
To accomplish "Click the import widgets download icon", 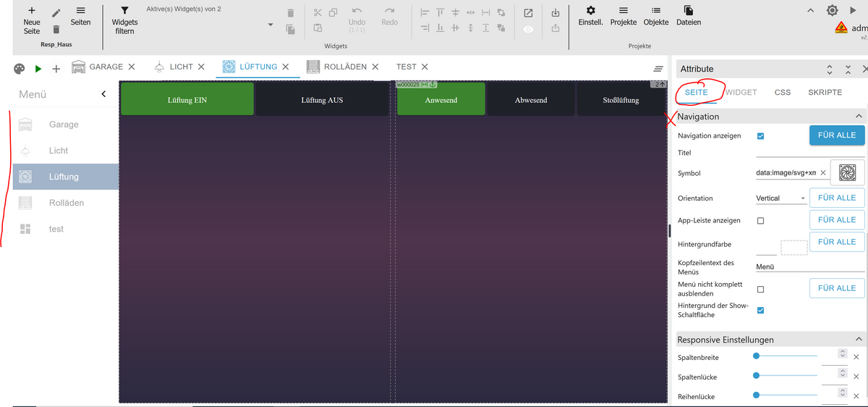I will pyautogui.click(x=556, y=13).
